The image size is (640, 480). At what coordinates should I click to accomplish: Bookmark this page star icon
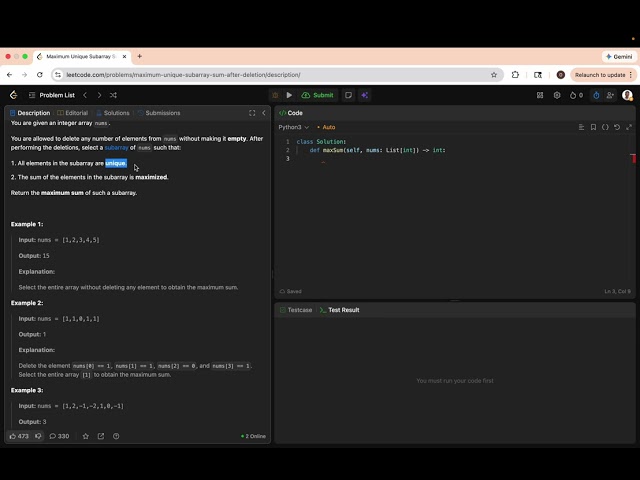[494, 75]
